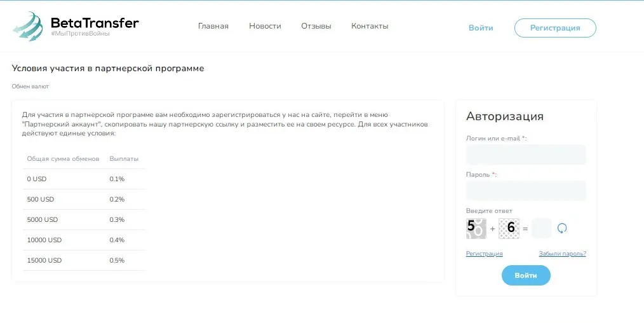Screen dimensions: 644x323
Task: Submit login with the blue Войти button
Action: click(526, 275)
